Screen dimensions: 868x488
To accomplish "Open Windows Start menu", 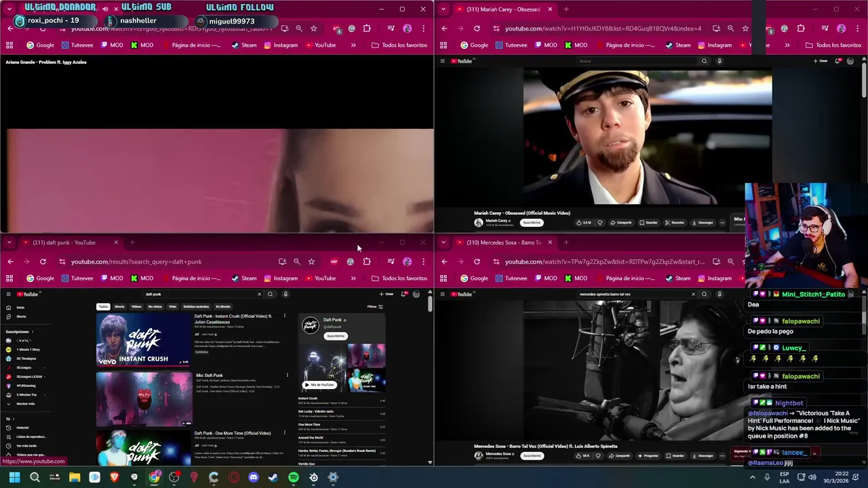I will click(x=14, y=477).
